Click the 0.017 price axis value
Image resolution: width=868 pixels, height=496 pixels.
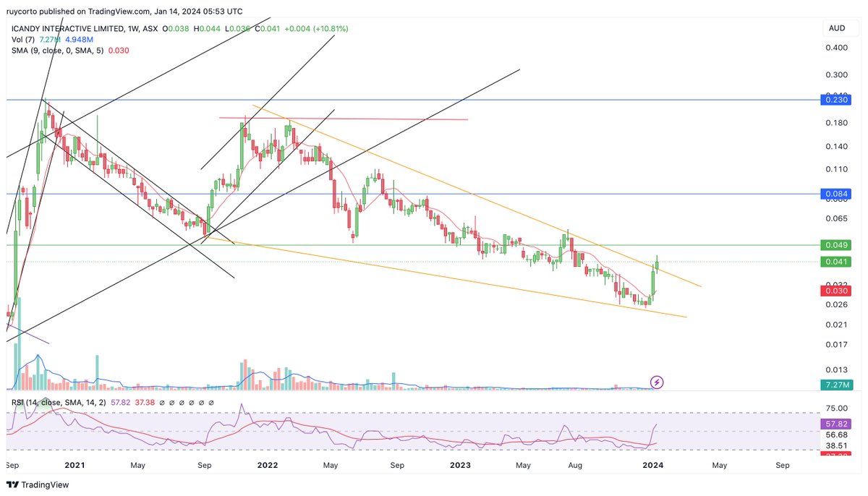[835, 345]
